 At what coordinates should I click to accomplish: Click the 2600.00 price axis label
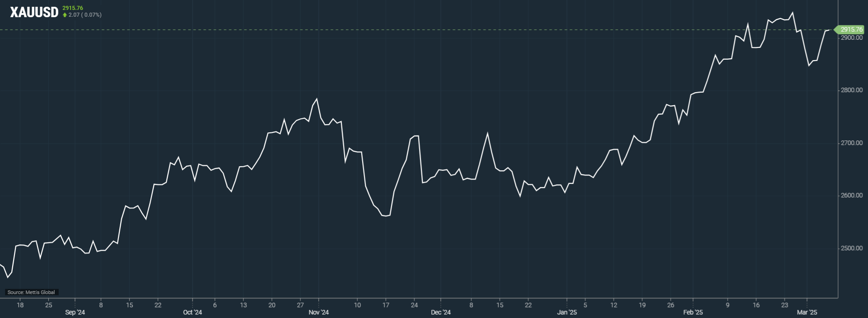pyautogui.click(x=852, y=196)
